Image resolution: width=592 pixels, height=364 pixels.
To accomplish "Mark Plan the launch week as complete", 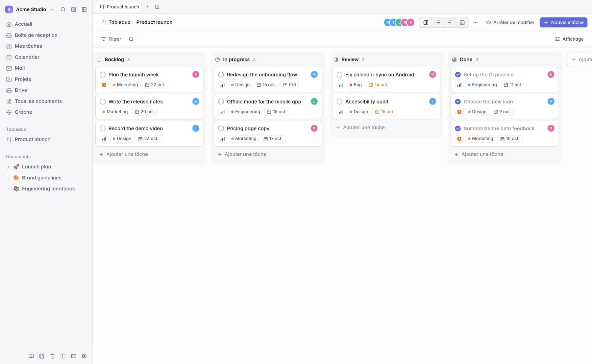I will point(103,75).
